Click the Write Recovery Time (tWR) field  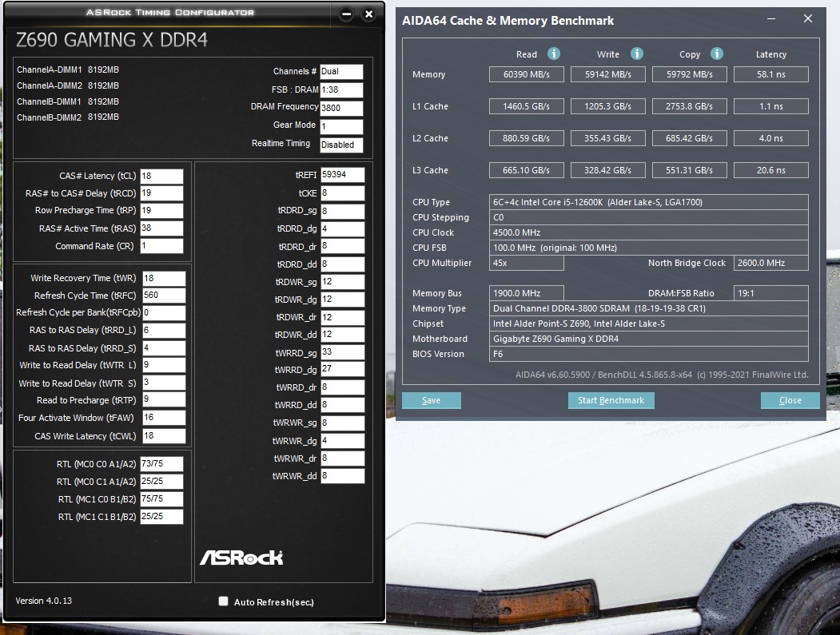pyautogui.click(x=164, y=279)
